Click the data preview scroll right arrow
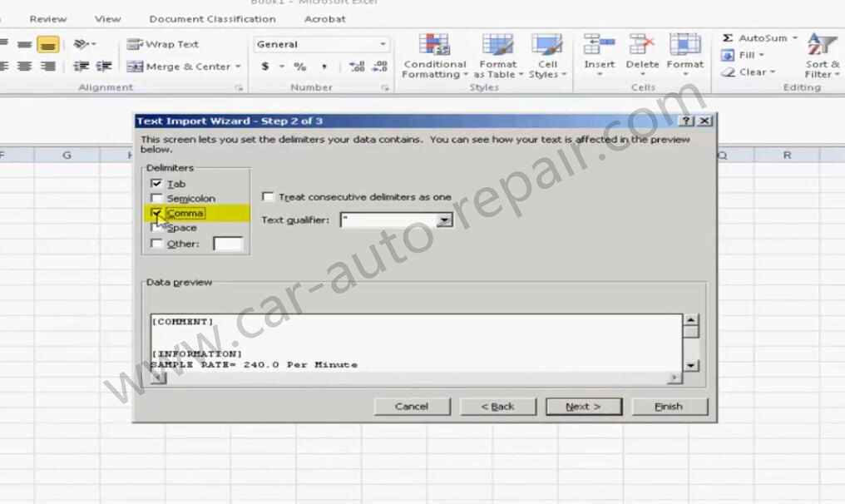Image resolution: width=845 pixels, height=504 pixels. [675, 378]
